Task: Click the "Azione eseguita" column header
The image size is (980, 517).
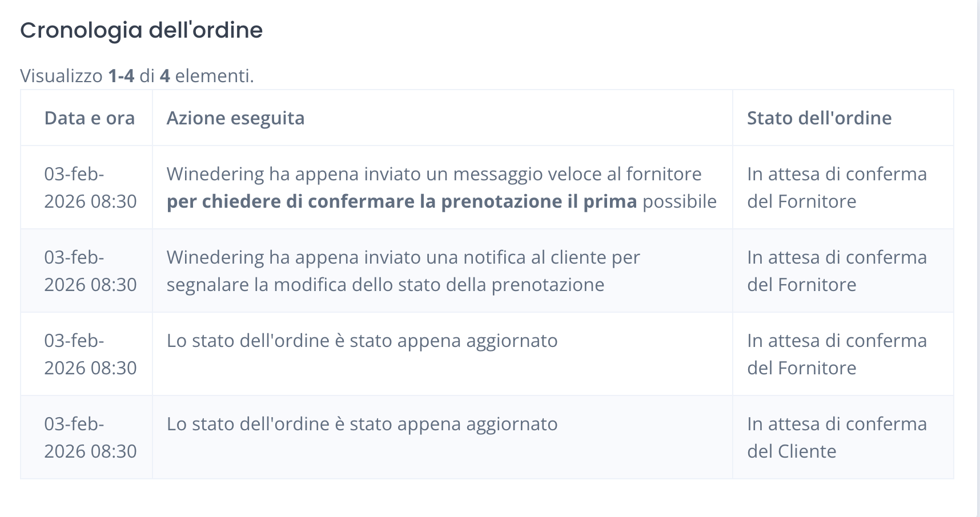Action: [235, 118]
